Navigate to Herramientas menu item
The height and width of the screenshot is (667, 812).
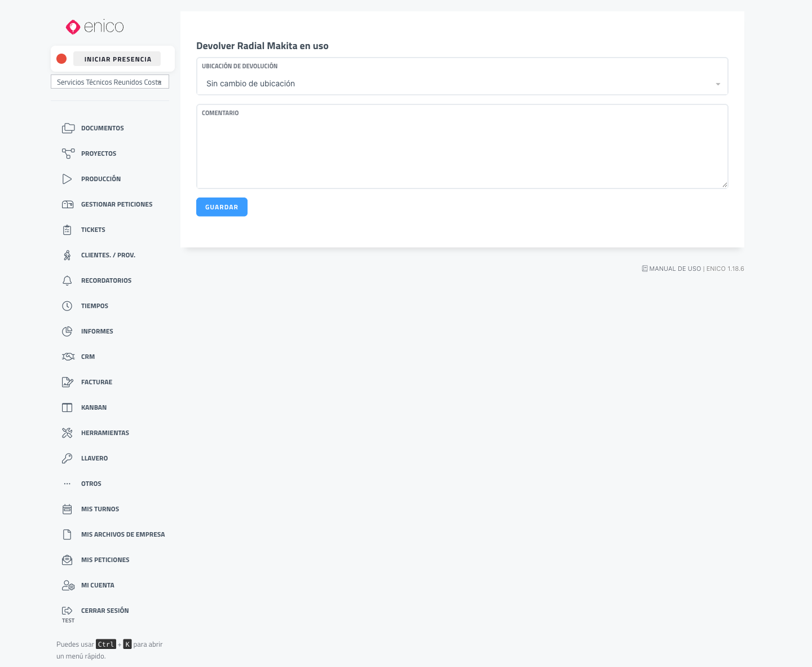(105, 433)
